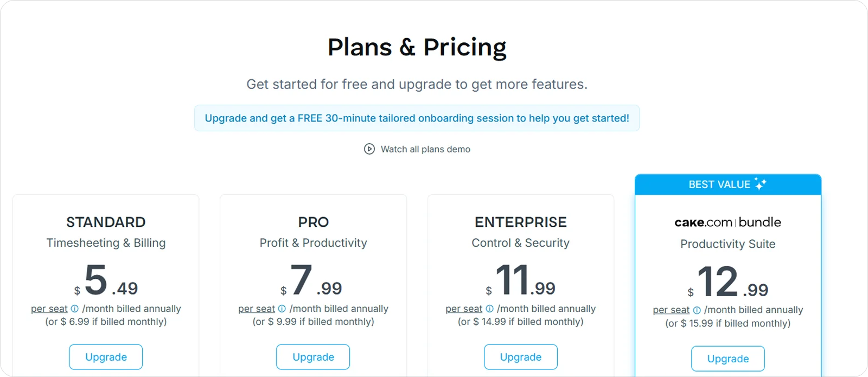
Task: Click the per seat link in Standard plan
Action: [48, 308]
